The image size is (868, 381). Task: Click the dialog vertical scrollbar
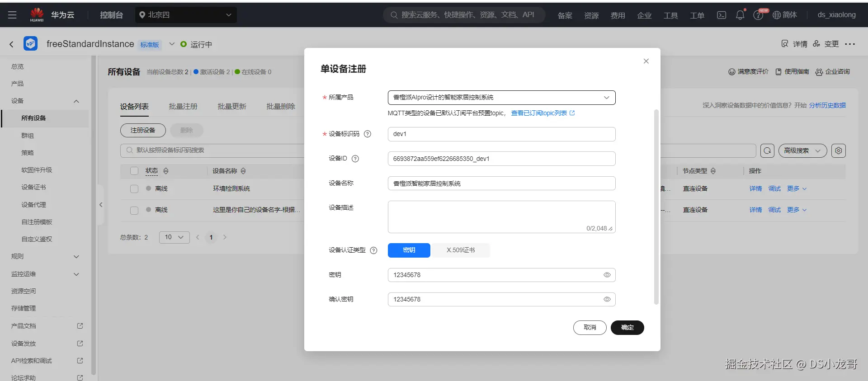click(656, 207)
